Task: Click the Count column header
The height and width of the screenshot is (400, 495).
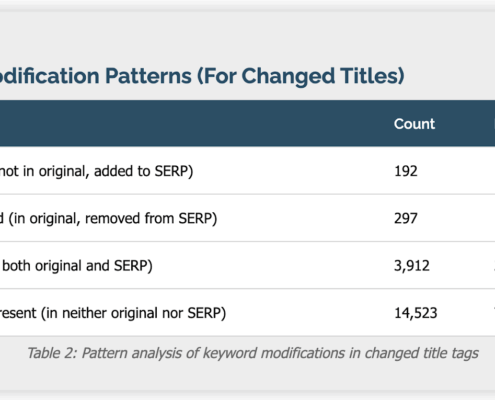Action: coord(414,124)
